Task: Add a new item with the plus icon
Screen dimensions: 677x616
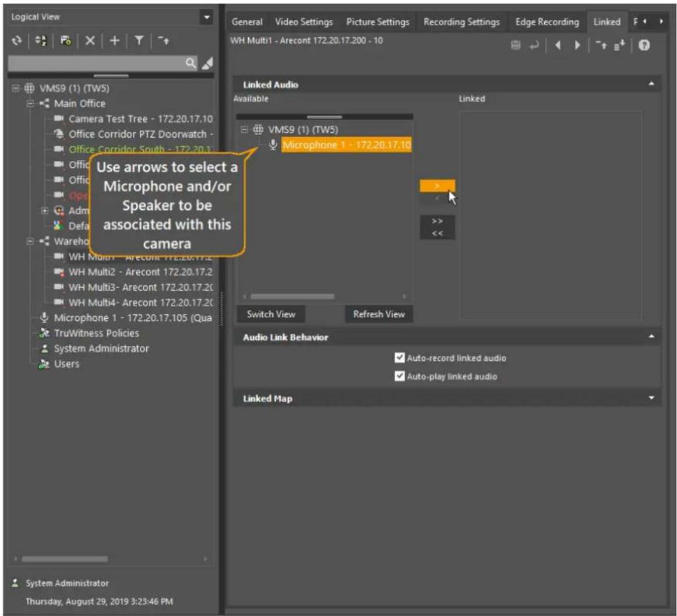Action: click(114, 41)
